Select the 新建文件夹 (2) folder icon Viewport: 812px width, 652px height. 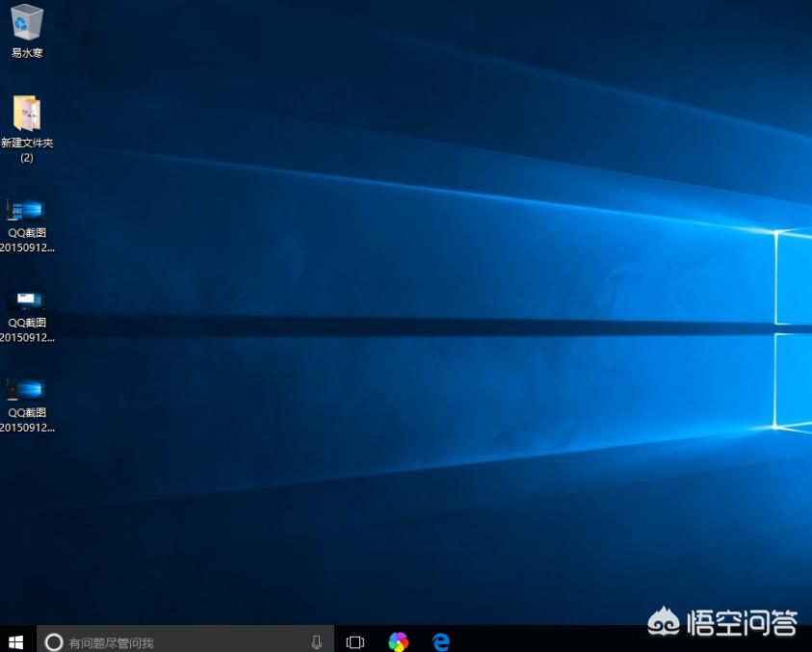pyautogui.click(x=27, y=114)
